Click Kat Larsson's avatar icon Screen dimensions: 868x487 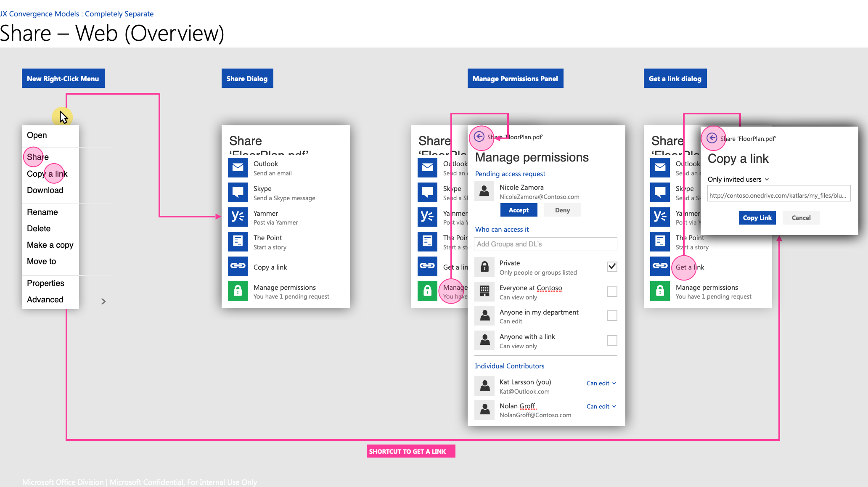tap(484, 386)
